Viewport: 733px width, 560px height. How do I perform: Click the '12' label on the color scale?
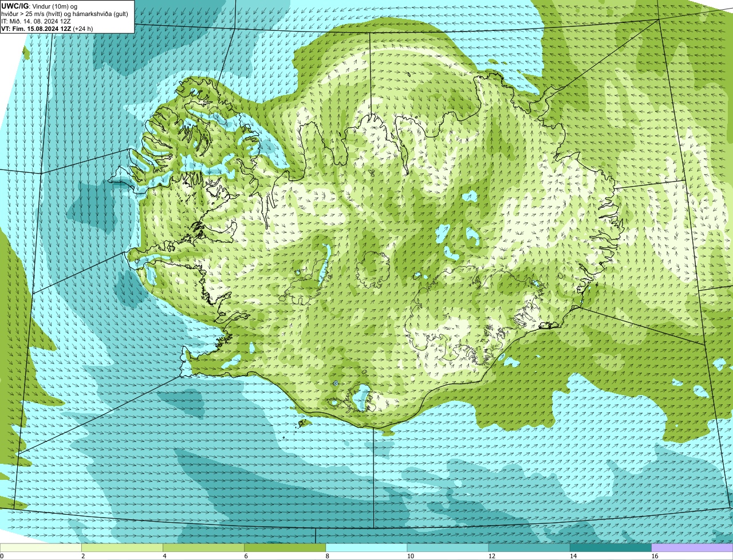pyautogui.click(x=491, y=556)
